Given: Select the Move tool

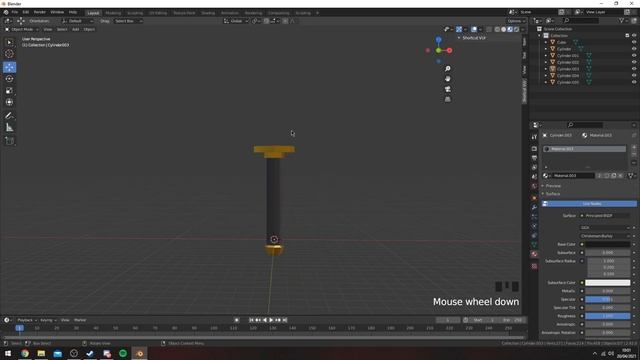Looking at the screenshot, I should (x=9, y=67).
